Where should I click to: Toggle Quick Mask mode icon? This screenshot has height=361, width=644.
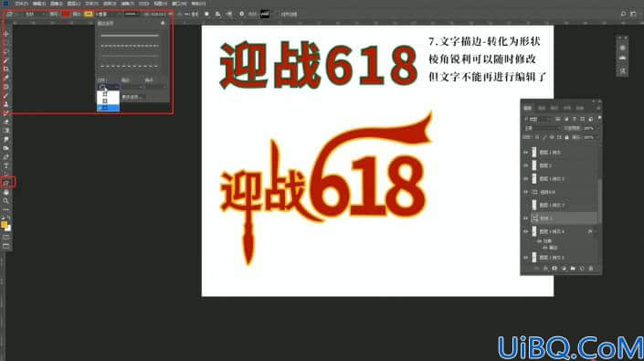click(x=5, y=238)
